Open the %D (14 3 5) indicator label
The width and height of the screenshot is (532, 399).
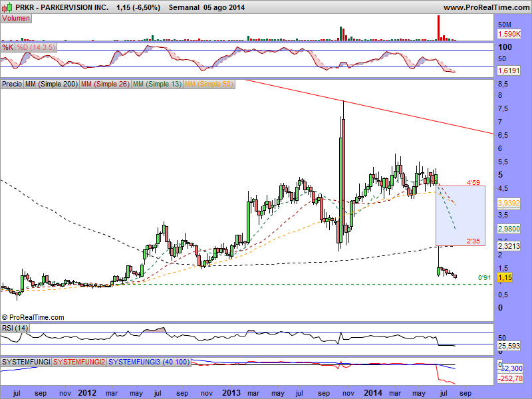pyautogui.click(x=36, y=47)
